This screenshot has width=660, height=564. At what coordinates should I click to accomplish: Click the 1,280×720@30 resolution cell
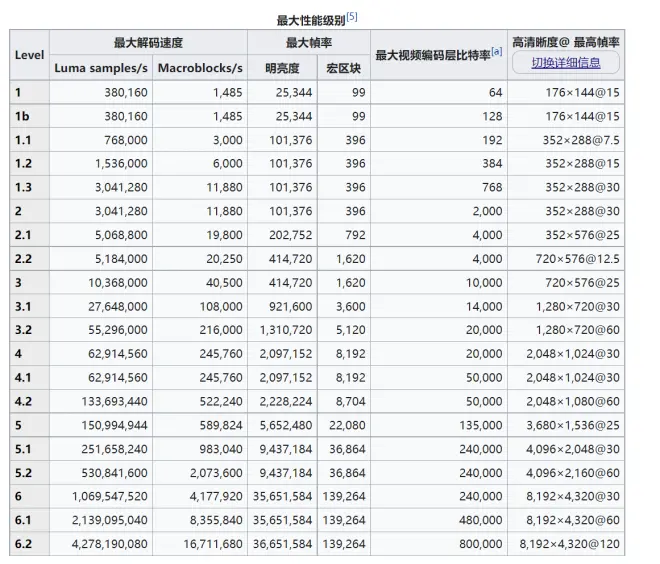coord(566,306)
